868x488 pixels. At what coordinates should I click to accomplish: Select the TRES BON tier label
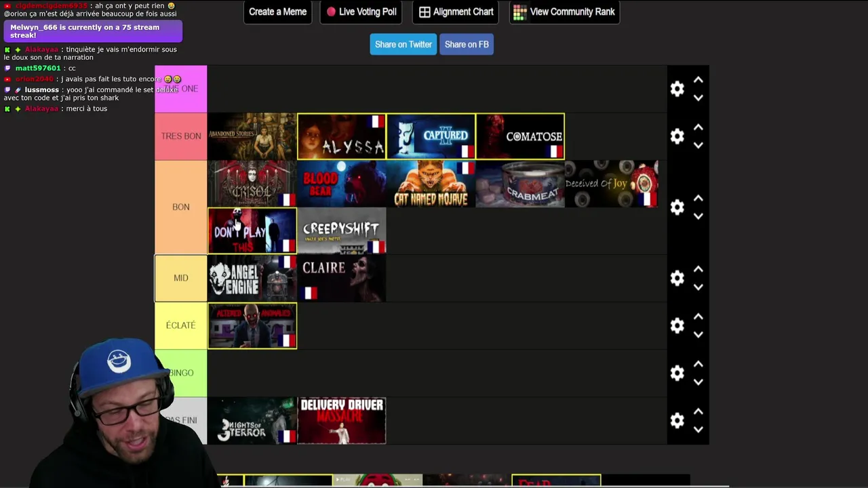pyautogui.click(x=181, y=136)
